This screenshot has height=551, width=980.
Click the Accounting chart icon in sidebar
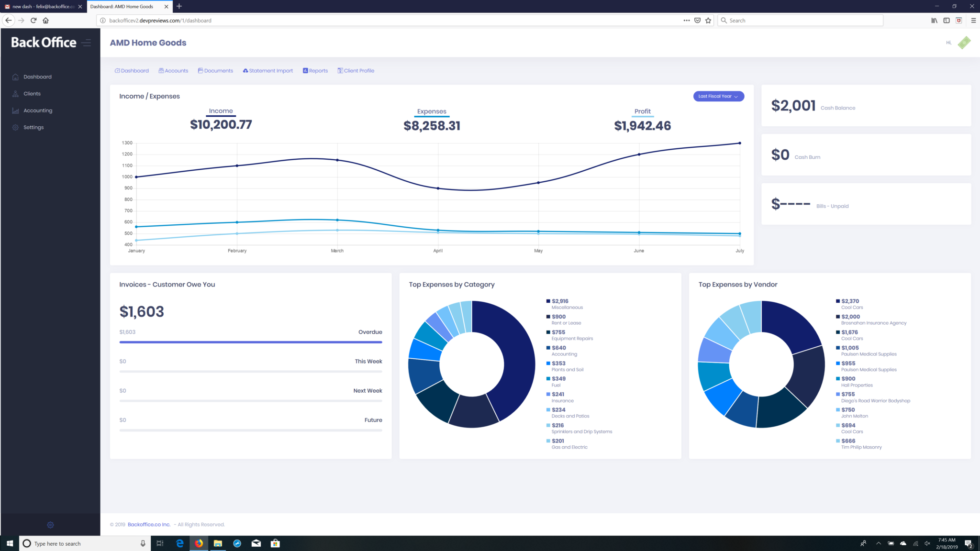pyautogui.click(x=15, y=110)
